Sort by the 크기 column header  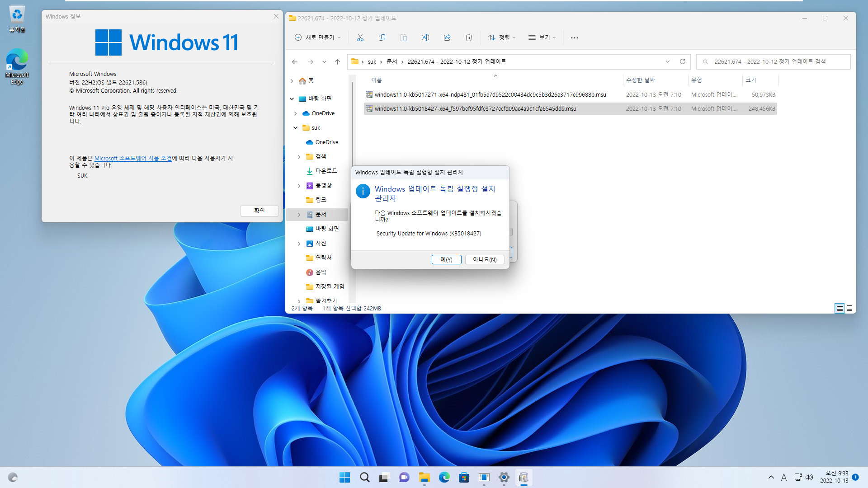pos(760,80)
